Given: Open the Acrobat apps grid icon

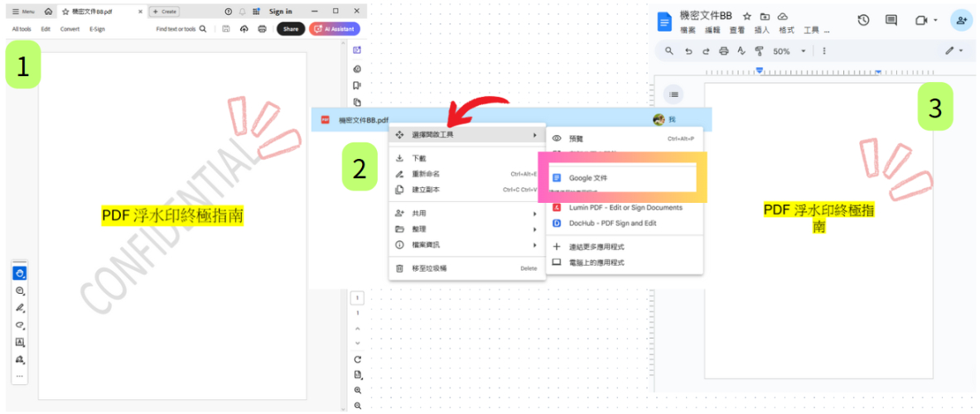Looking at the screenshot, I should click(x=256, y=12).
